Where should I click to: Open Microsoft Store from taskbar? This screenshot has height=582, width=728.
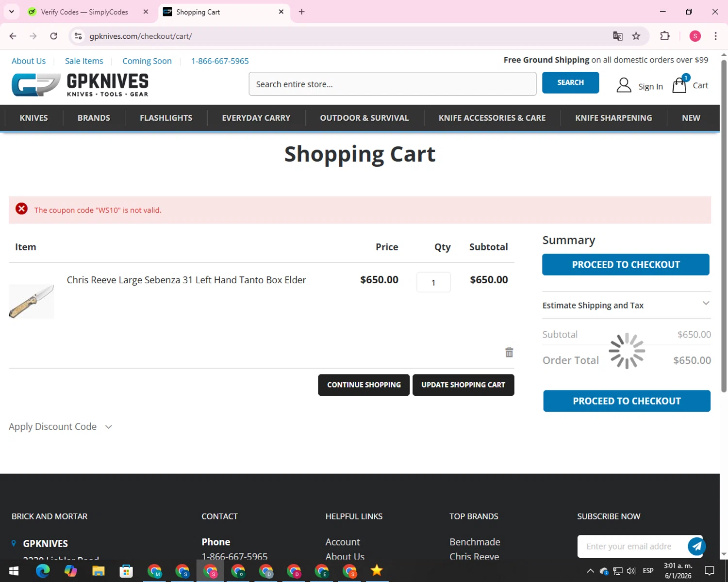126,571
